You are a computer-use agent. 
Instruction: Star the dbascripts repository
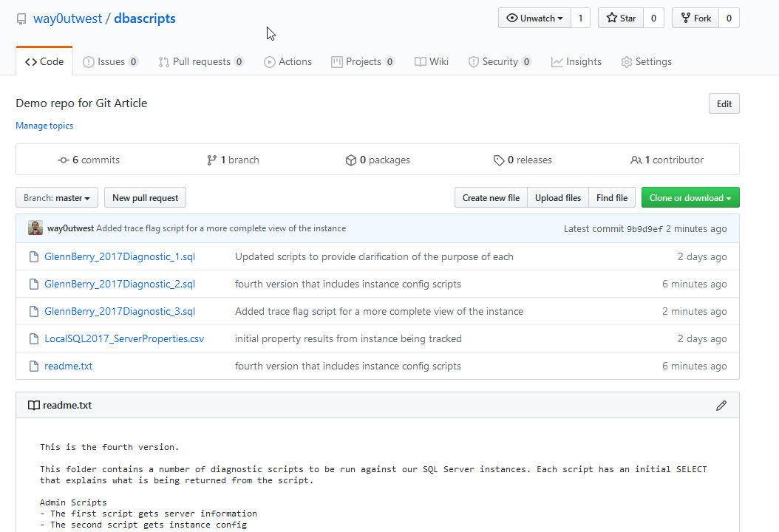[x=621, y=18]
